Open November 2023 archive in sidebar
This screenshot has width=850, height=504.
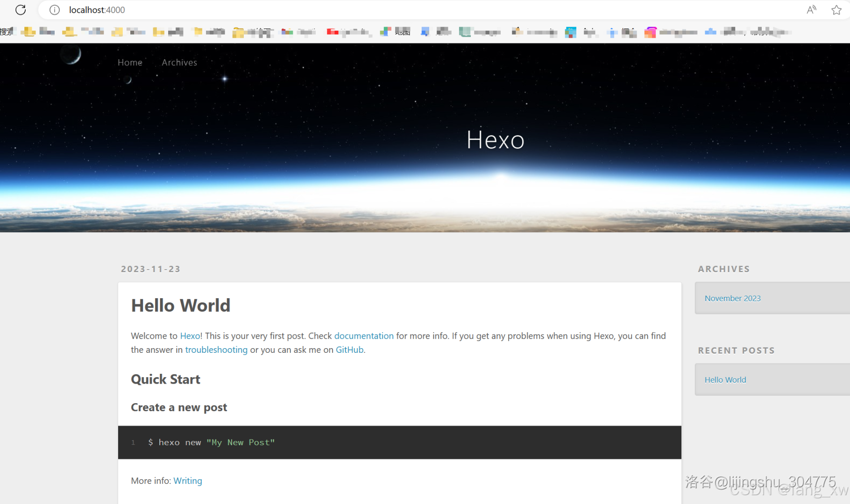tap(732, 298)
